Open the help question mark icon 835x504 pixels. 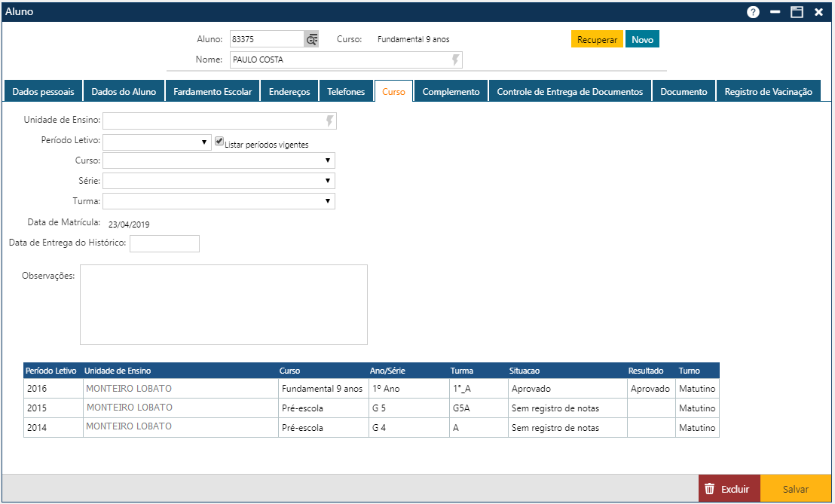(753, 12)
